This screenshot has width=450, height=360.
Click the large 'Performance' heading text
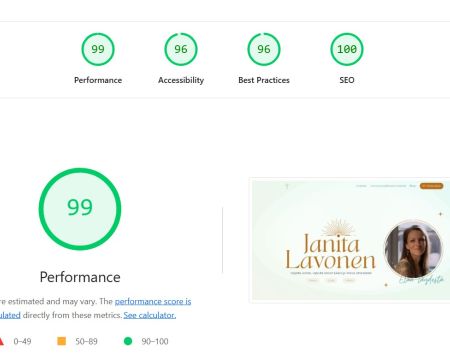pyautogui.click(x=80, y=277)
